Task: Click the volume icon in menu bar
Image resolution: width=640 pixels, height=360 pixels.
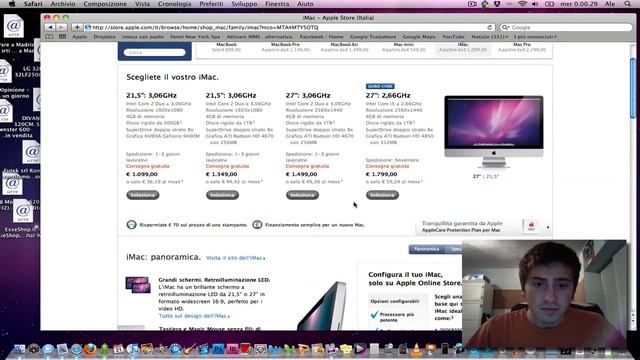Action: [x=535, y=4]
